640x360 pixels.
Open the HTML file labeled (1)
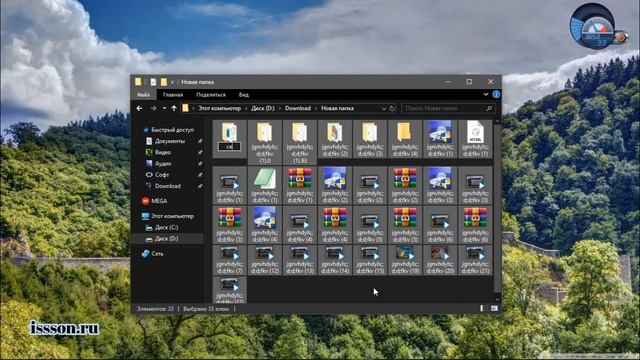click(475, 139)
